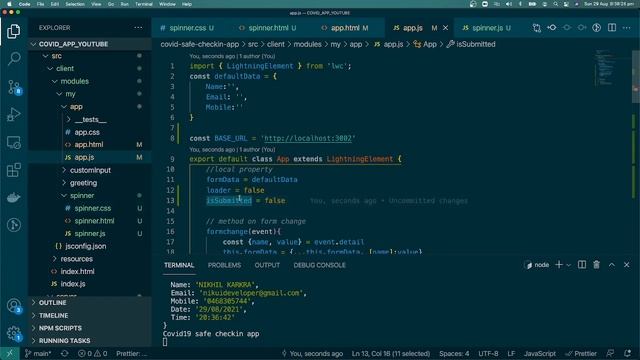Viewport: 640px width, 360px height.
Task: Close the app.js editor tab
Action: tap(445, 28)
